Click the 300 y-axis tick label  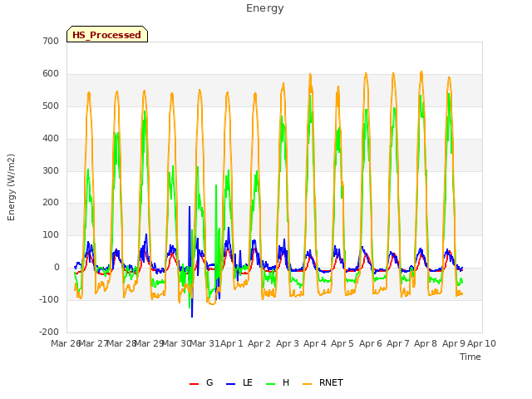(x=51, y=170)
